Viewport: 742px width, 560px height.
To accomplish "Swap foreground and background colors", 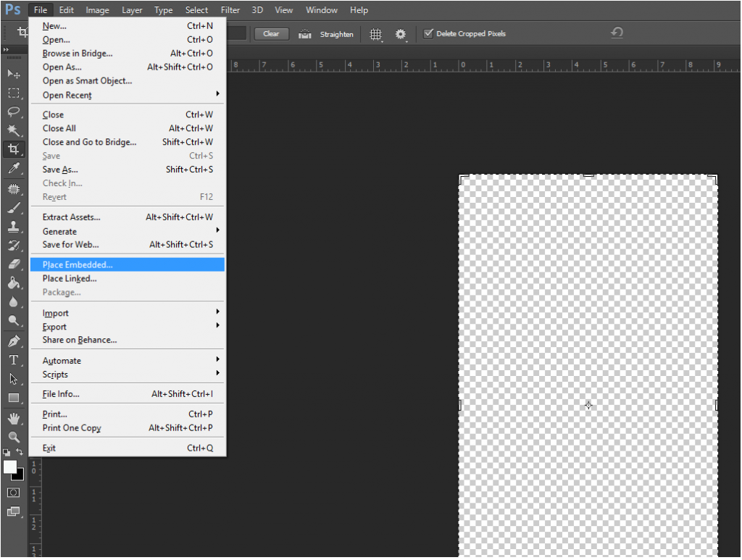I will click(20, 452).
